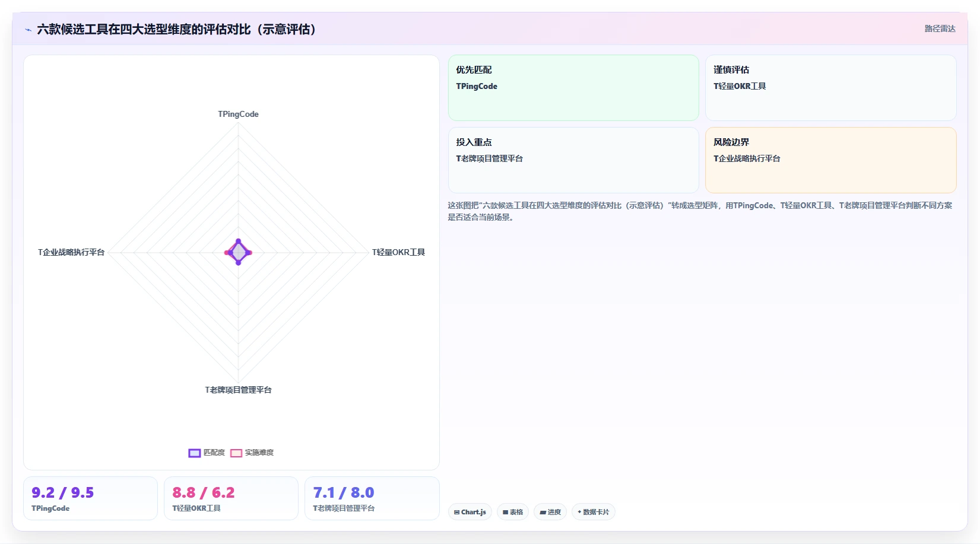The image size is (980, 544).
Task: Click the 9.2 / 9.5 score card
Action: tap(90, 498)
